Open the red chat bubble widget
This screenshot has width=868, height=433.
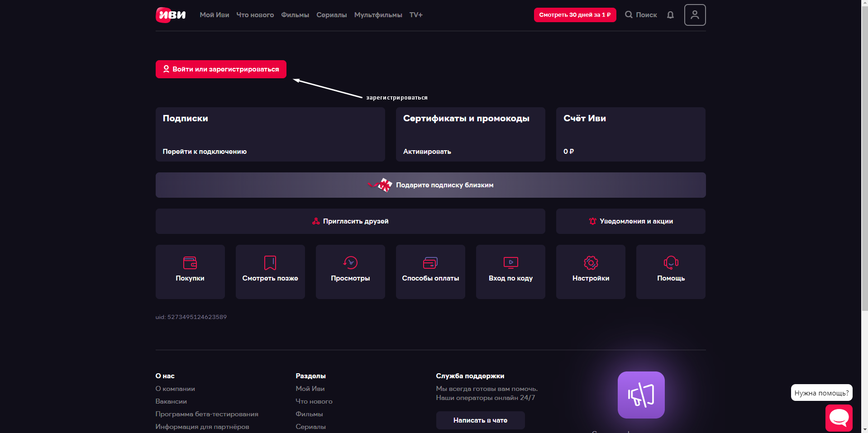[x=839, y=418]
